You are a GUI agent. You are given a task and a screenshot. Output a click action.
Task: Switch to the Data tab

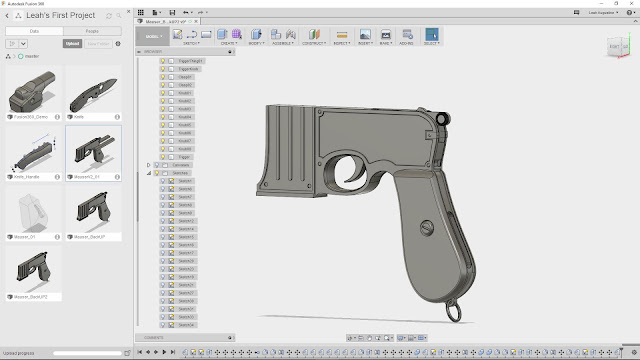click(x=34, y=31)
